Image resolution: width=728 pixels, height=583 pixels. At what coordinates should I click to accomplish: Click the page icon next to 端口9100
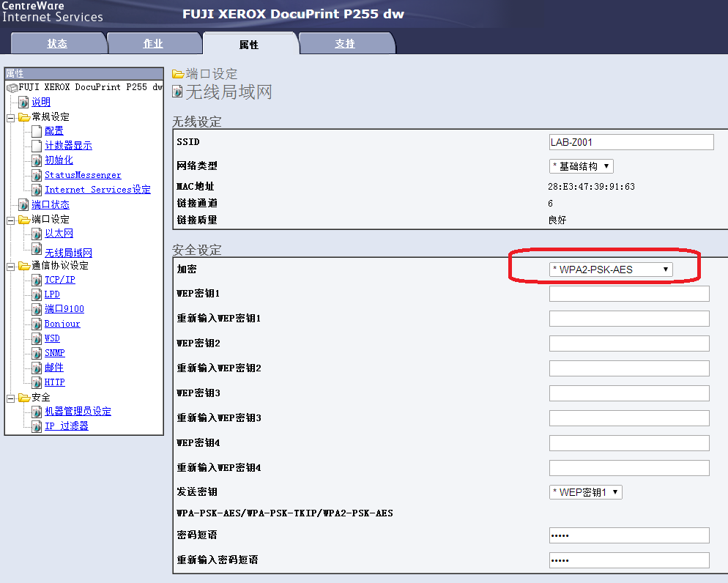click(x=37, y=309)
